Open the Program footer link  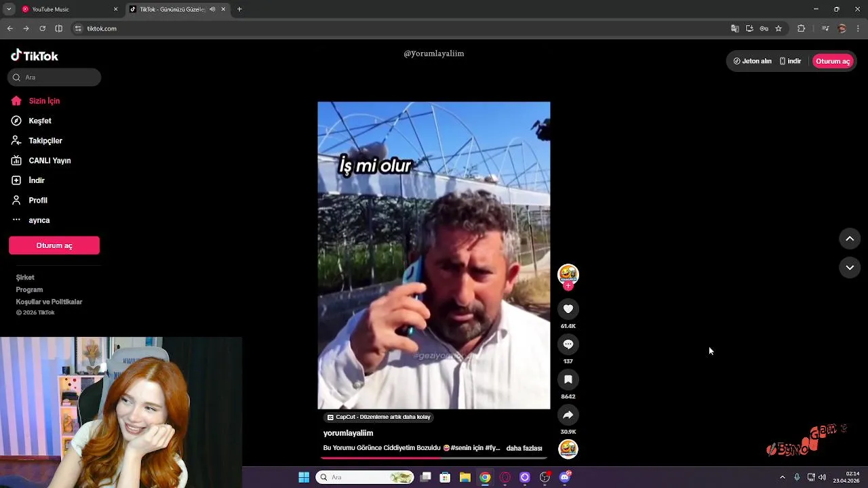tap(29, 289)
